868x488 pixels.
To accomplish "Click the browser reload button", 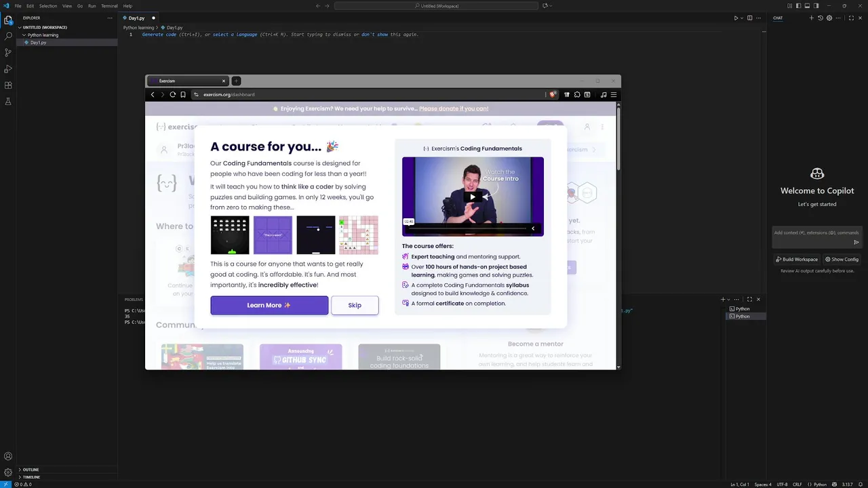I will [x=172, y=94].
